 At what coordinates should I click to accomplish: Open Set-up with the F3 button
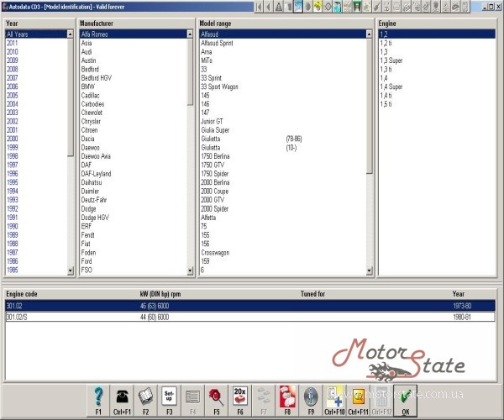click(x=169, y=401)
